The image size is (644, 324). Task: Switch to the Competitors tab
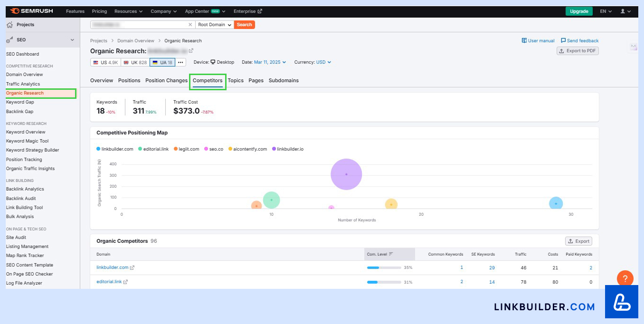208,80
